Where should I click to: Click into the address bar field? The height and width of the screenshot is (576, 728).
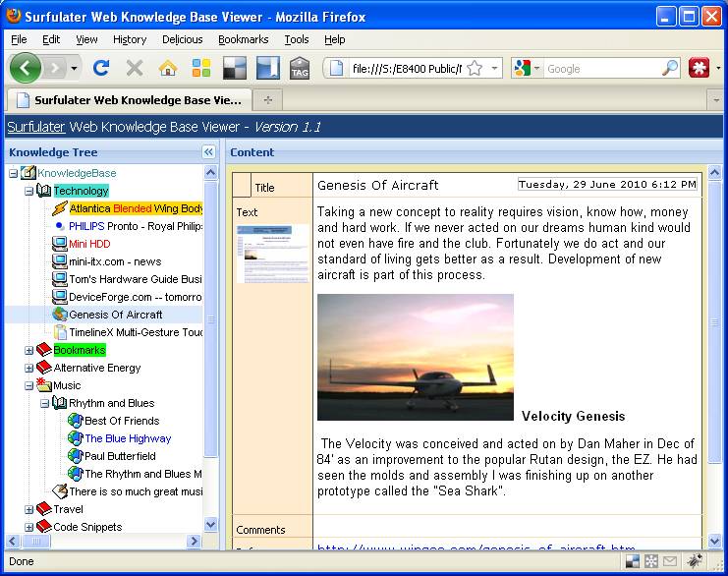[x=407, y=69]
